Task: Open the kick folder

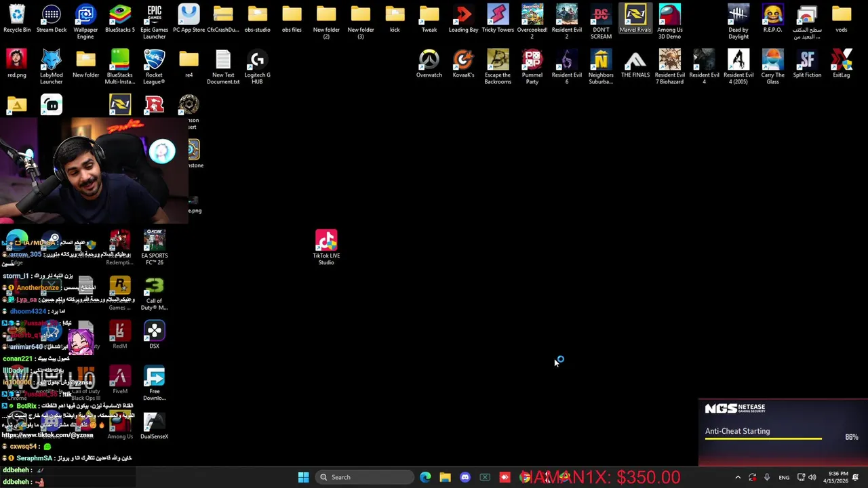Action: pos(395,19)
